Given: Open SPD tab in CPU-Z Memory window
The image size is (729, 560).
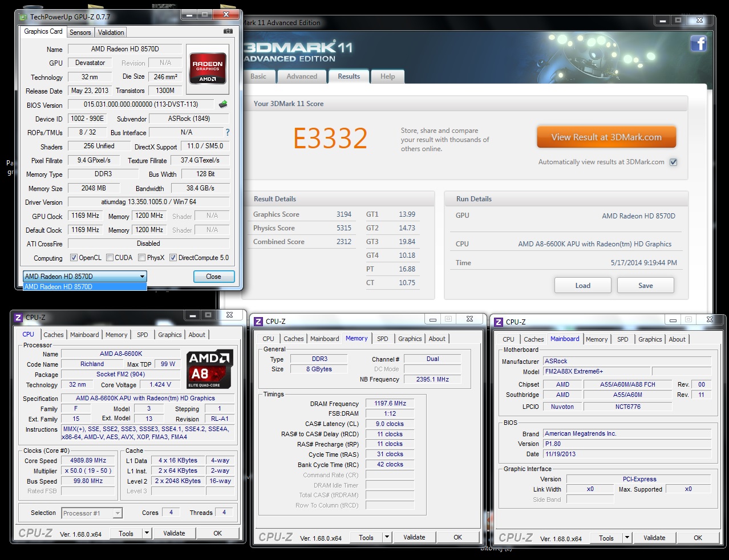Looking at the screenshot, I should click(383, 339).
